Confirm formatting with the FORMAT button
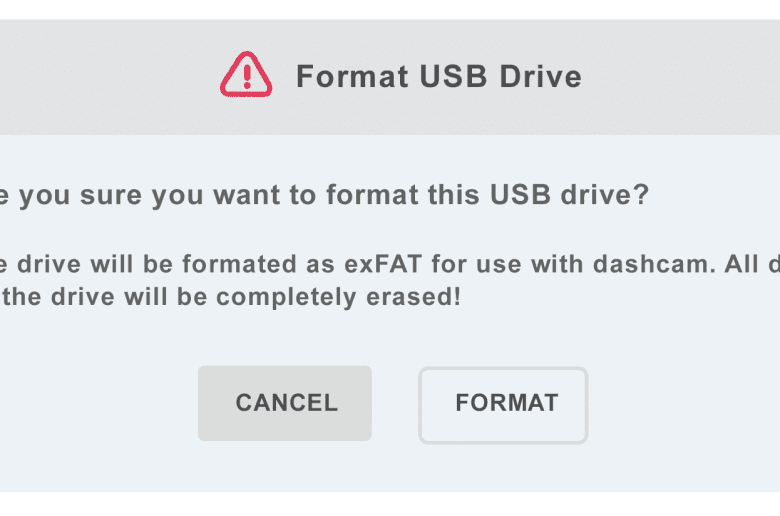Viewport: 780px width, 516px height. pyautogui.click(x=503, y=405)
